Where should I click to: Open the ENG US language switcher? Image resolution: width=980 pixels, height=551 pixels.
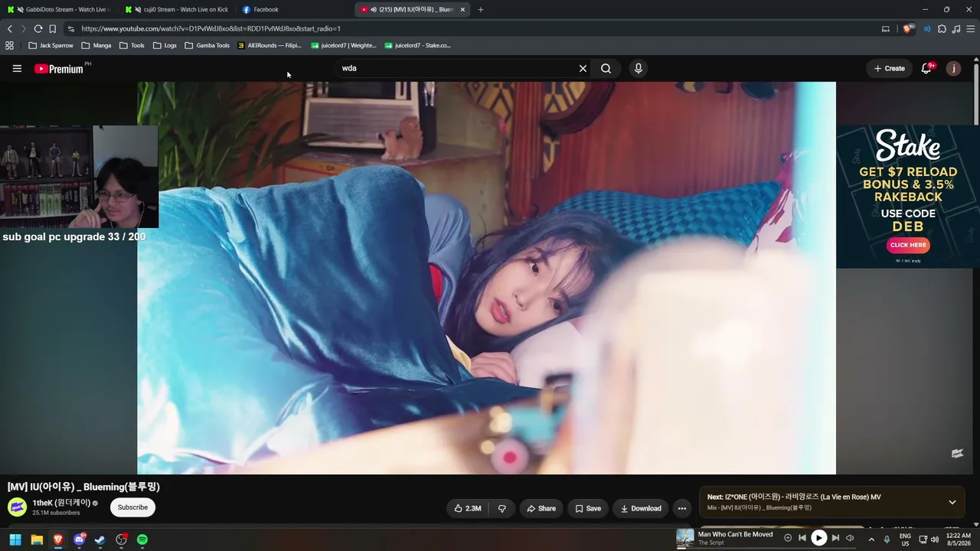(x=906, y=540)
